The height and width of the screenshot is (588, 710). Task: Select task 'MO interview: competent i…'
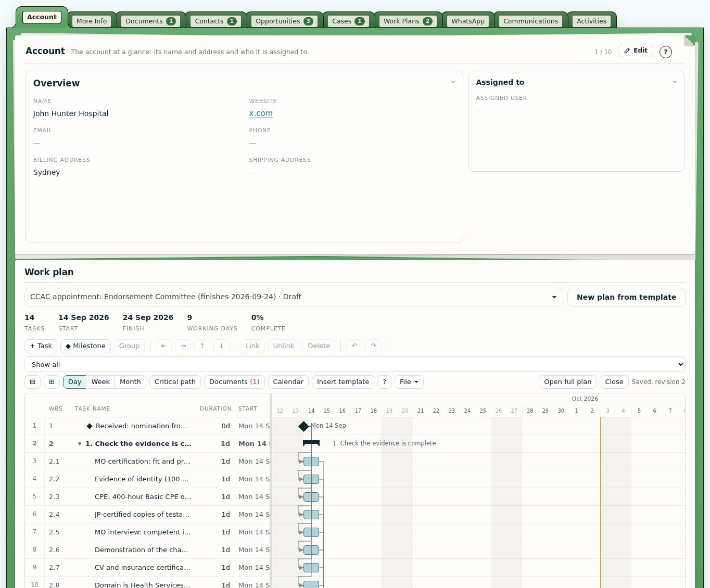tap(147, 532)
